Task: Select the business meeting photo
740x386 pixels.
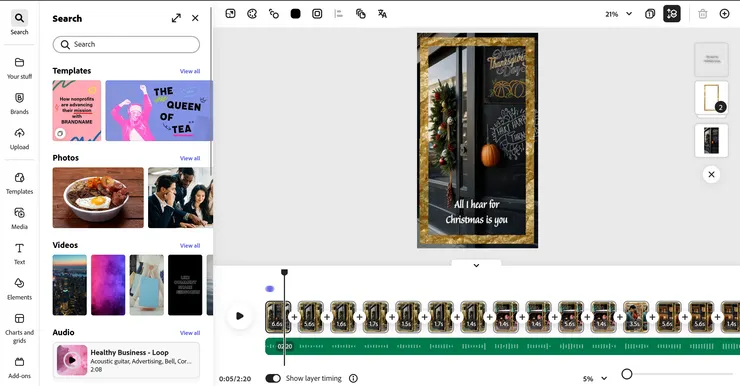Action: 180,198
